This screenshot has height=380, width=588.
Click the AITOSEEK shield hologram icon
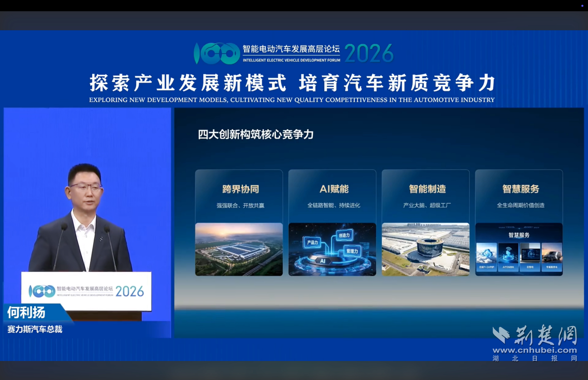[508, 253]
